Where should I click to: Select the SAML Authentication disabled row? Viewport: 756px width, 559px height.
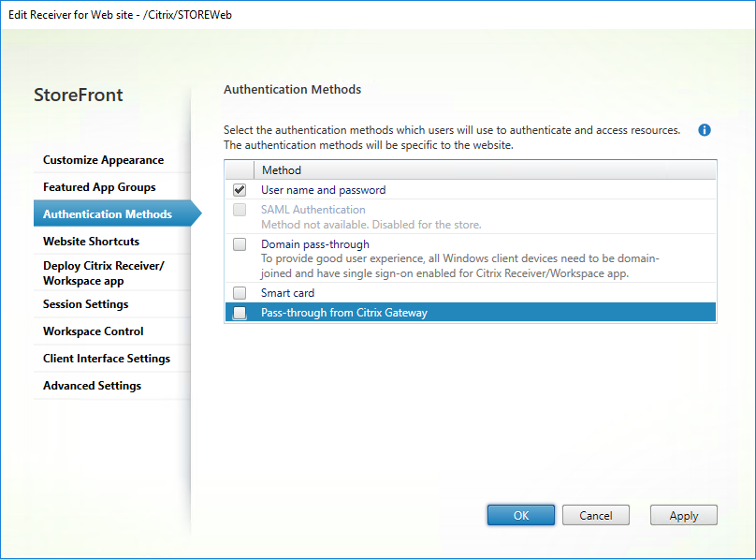pyautogui.click(x=313, y=210)
